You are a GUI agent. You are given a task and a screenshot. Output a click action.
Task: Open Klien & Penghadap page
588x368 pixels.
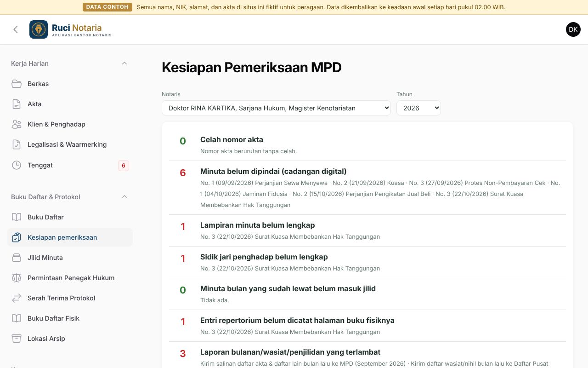pyautogui.click(x=70, y=124)
